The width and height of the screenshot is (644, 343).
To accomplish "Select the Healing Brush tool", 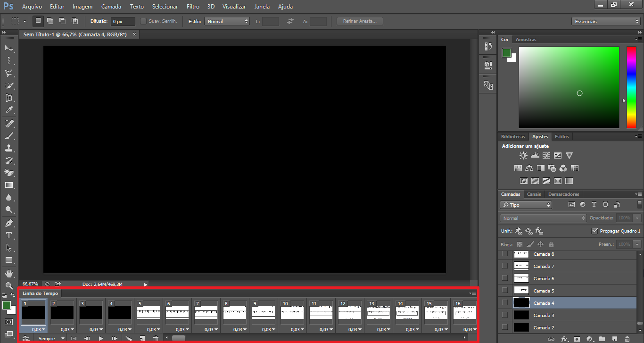I will pyautogui.click(x=9, y=124).
